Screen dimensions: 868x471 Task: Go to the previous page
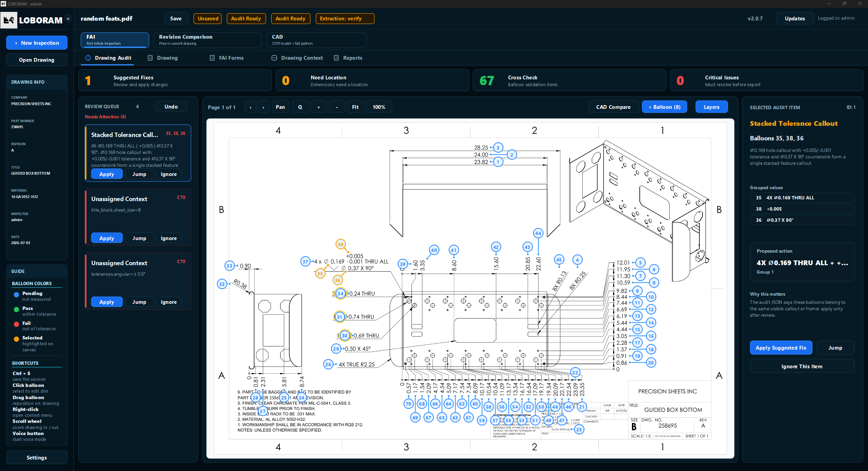click(250, 107)
